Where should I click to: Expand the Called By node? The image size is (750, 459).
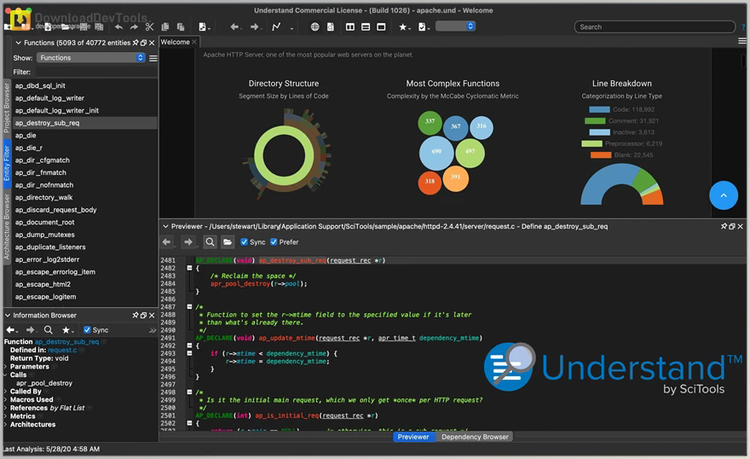[6, 392]
